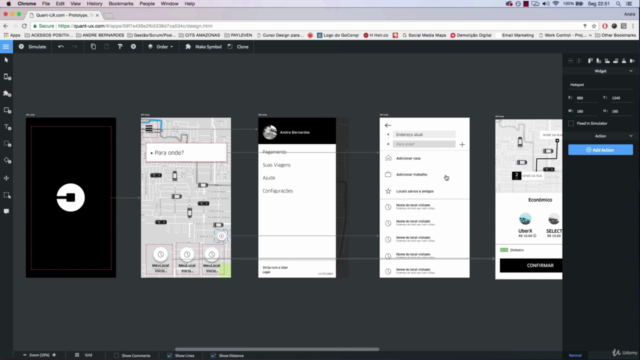Select the add rectangle box tool

pos(7,110)
